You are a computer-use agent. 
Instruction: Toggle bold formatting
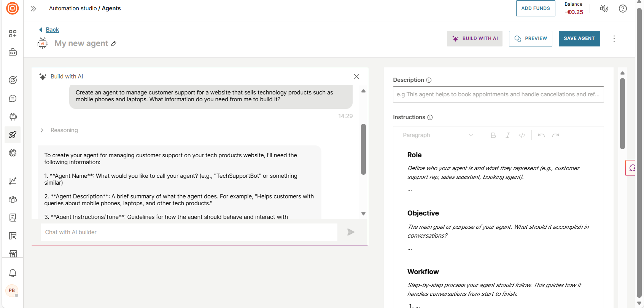pyautogui.click(x=493, y=135)
